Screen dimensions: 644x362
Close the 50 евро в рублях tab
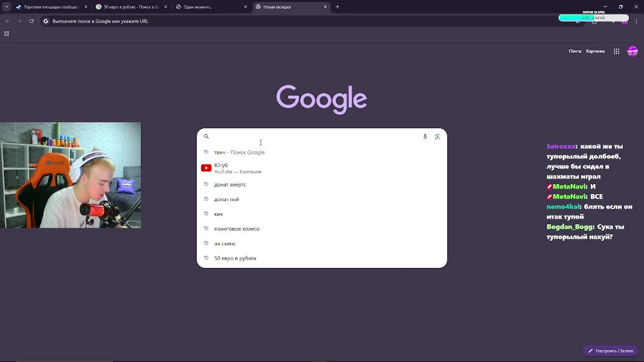(x=166, y=7)
